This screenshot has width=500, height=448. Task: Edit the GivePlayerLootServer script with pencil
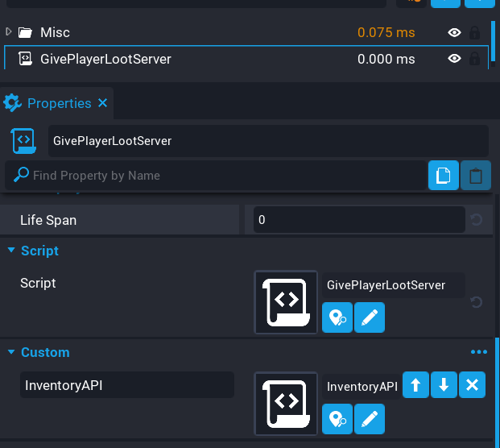(370, 317)
